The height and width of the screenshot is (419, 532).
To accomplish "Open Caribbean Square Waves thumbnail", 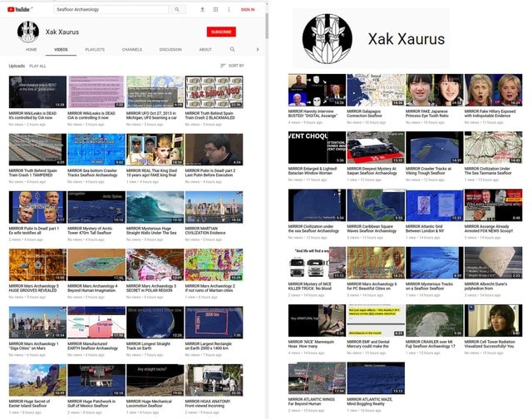I will (376, 205).
